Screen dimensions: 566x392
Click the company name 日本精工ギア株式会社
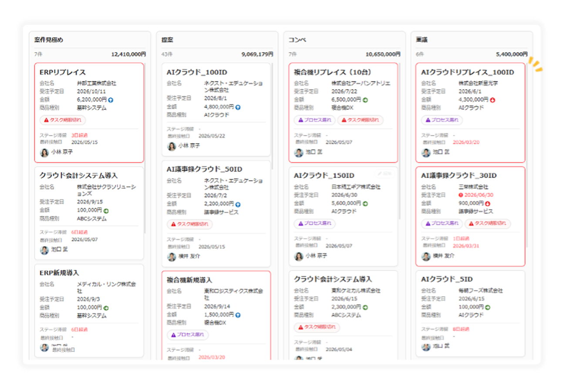pos(356,187)
